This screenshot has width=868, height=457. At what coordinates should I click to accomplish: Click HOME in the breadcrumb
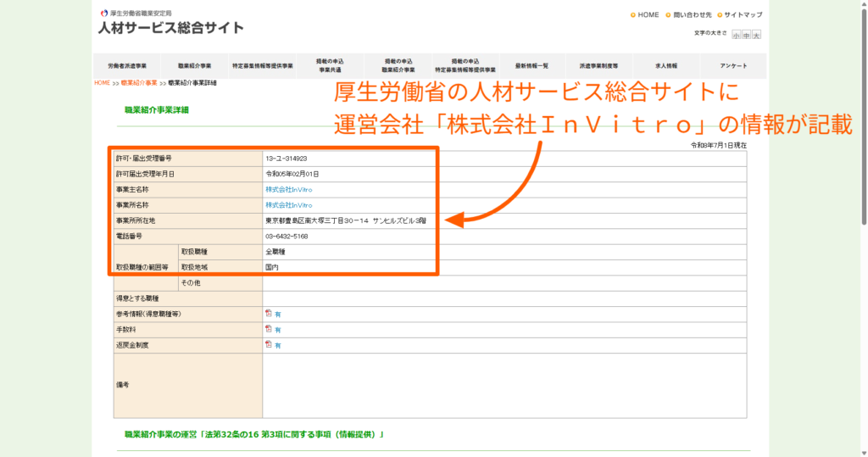click(102, 83)
